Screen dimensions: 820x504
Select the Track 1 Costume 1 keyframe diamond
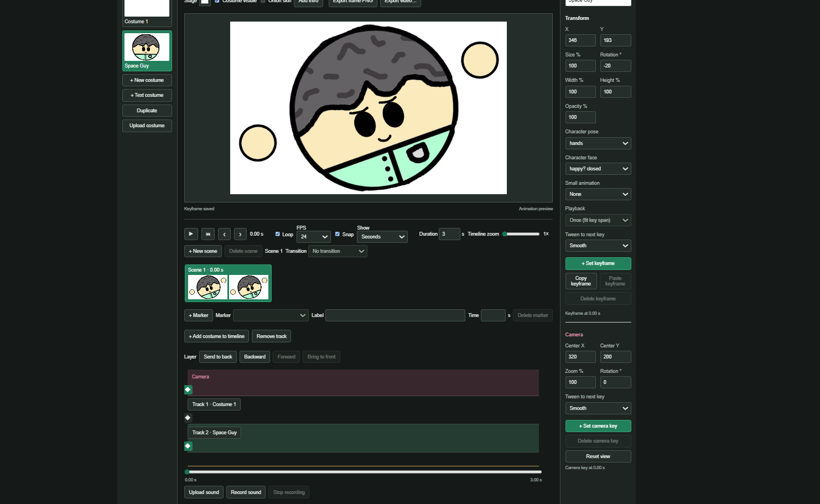point(188,418)
